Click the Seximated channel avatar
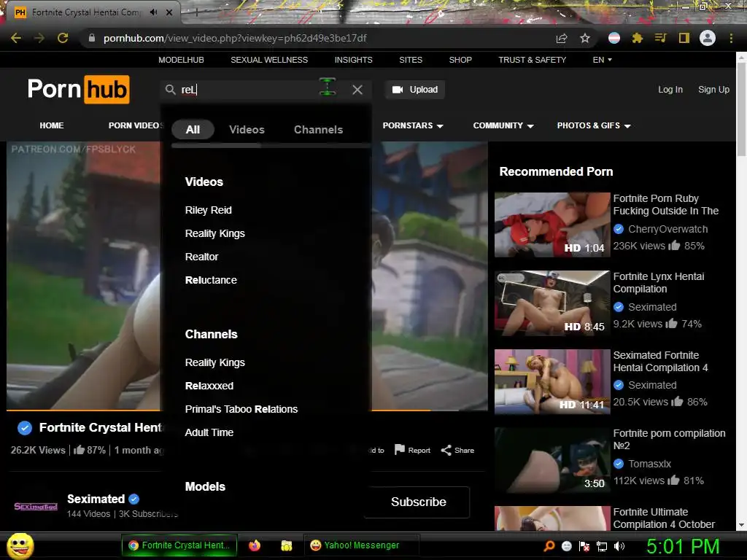This screenshot has width=747, height=560. [36, 506]
